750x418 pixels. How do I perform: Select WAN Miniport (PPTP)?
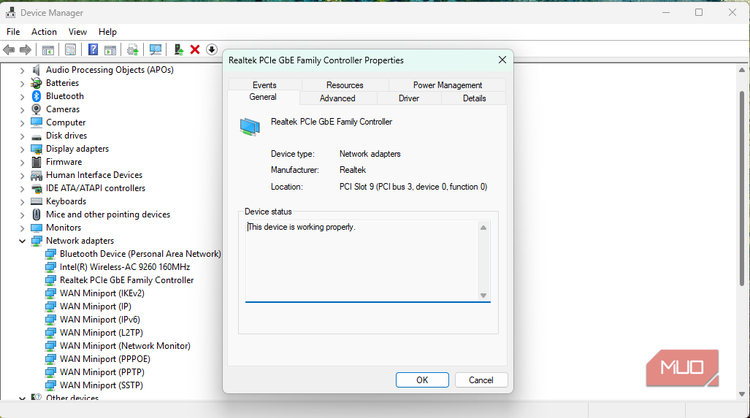point(102,372)
